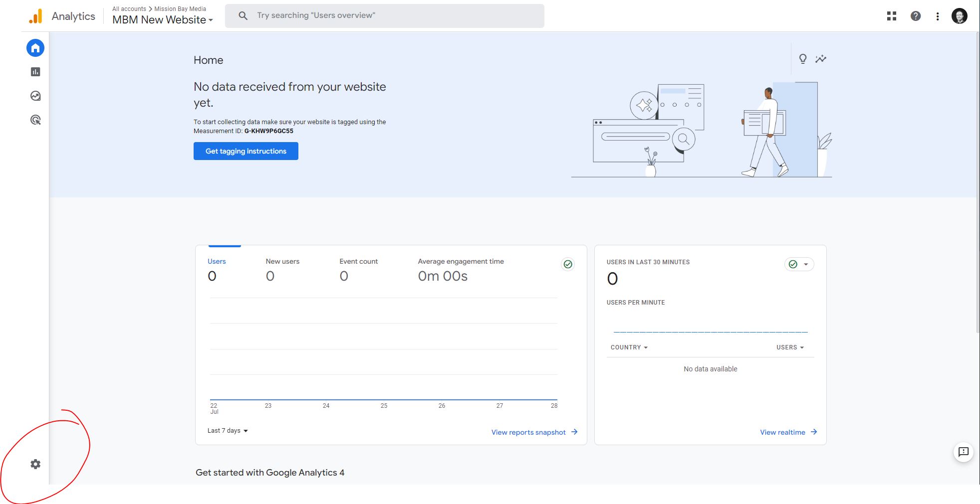Open the Home section in sidebar
The height and width of the screenshot is (504, 980).
click(x=35, y=48)
